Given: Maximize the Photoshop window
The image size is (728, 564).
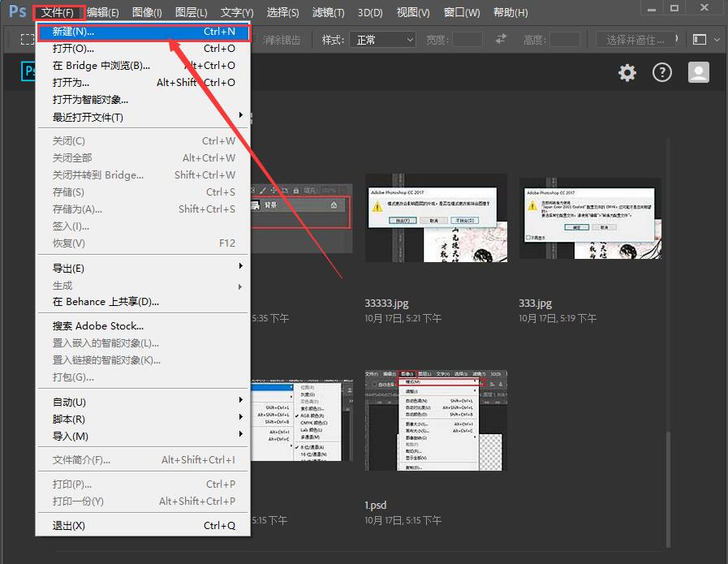Looking at the screenshot, I should point(674,8).
